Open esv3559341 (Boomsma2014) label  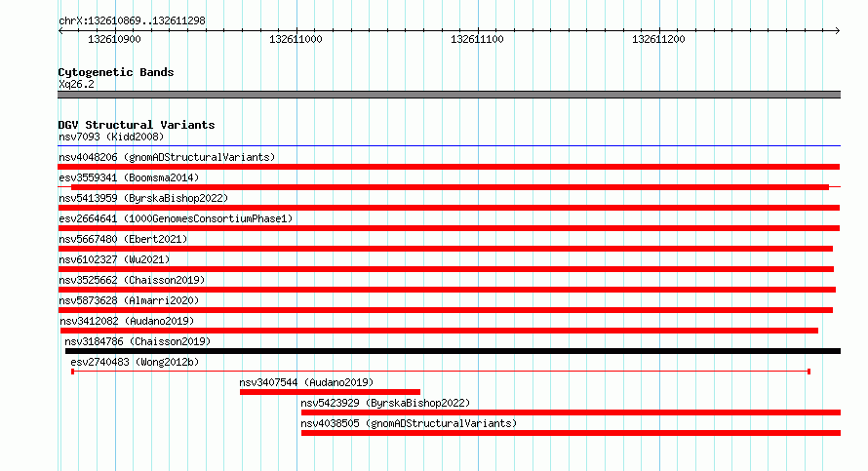(x=129, y=177)
